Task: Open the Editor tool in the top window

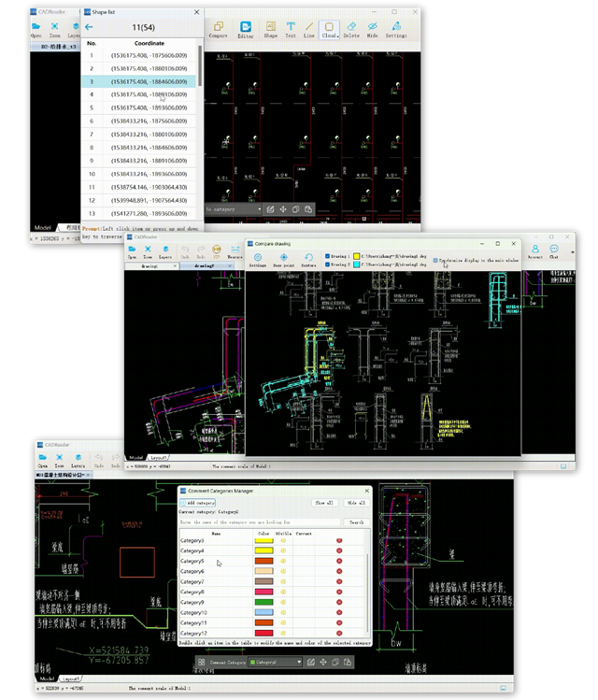Action: pos(246,30)
